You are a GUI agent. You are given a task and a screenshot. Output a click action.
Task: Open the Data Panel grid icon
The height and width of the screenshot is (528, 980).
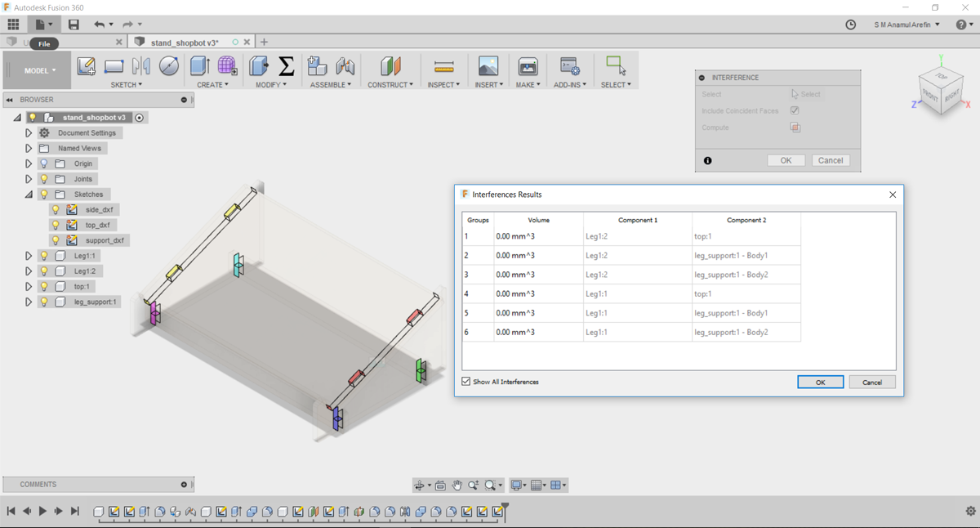(13, 25)
